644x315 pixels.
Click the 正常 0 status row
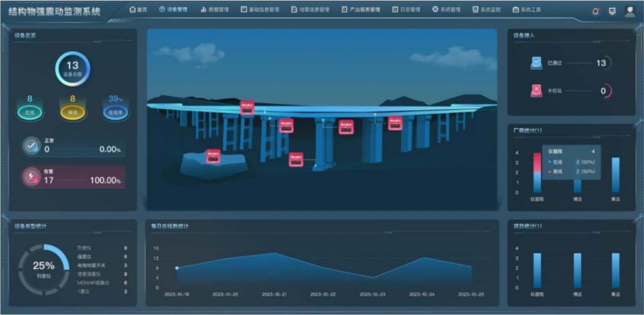pos(73,146)
